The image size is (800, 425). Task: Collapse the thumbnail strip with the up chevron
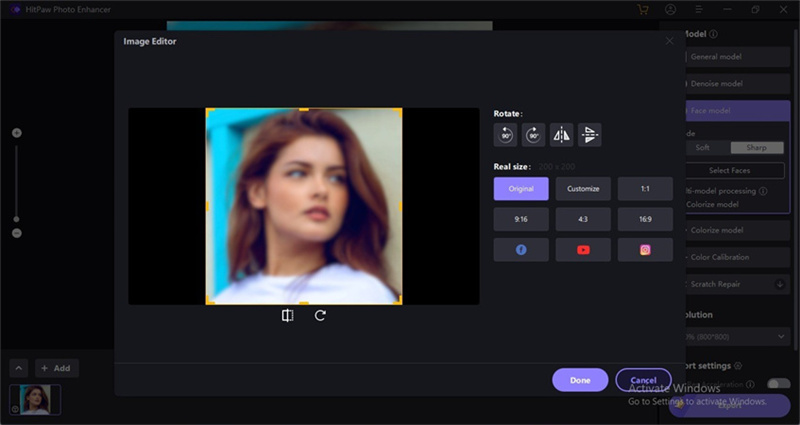coord(18,368)
